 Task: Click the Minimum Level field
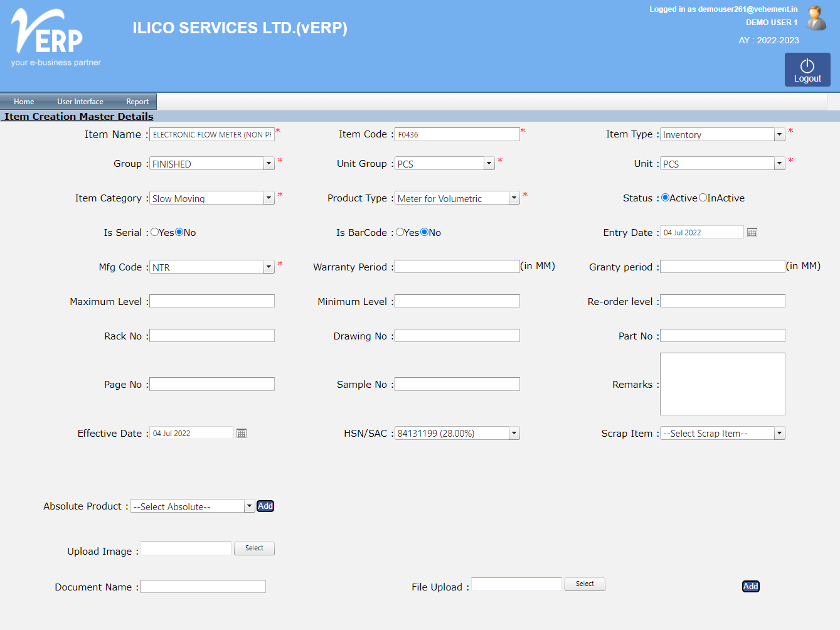point(457,301)
